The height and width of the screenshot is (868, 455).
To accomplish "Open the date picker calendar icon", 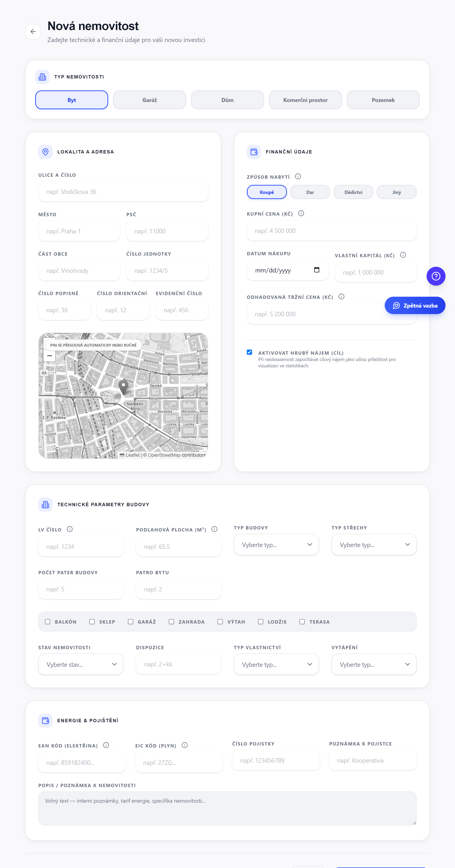I will [x=316, y=270].
